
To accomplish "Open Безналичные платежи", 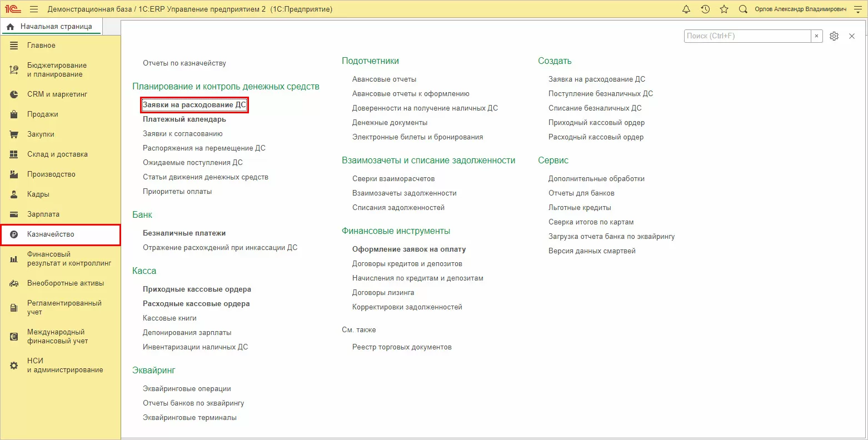I will click(x=184, y=233).
